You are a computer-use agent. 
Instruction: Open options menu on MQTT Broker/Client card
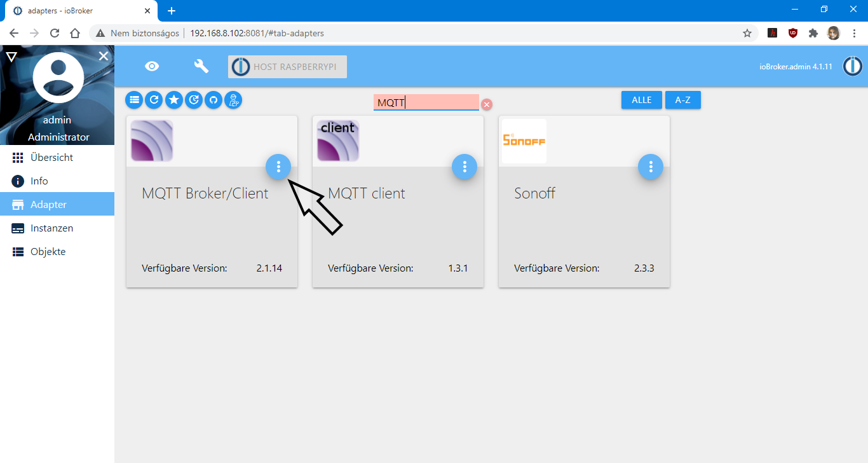click(x=278, y=167)
